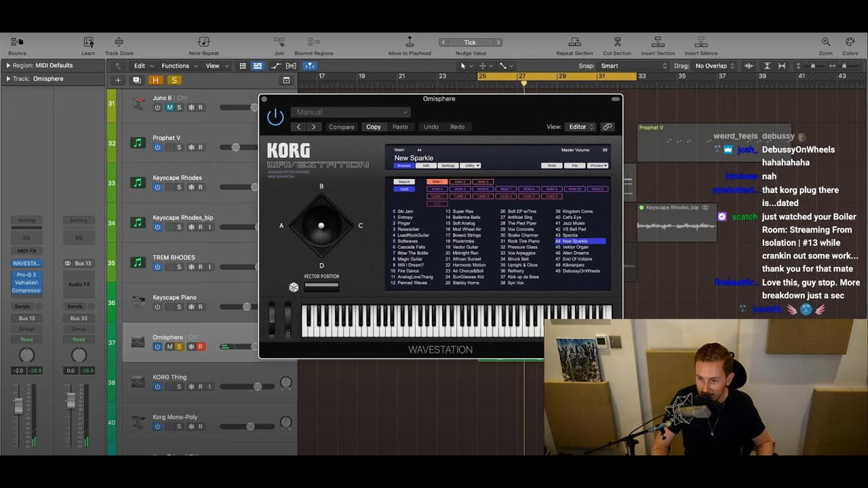Toggle solo on Omisphere track
Viewport: 868px width, 488px height.
pyautogui.click(x=179, y=346)
